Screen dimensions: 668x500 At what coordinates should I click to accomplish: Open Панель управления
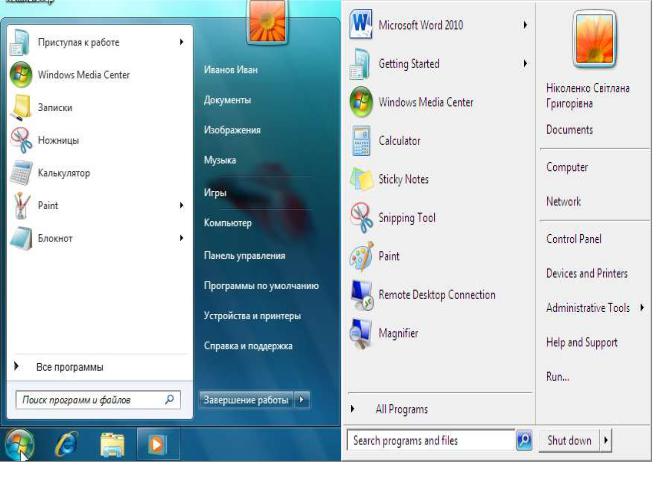pos(244,256)
